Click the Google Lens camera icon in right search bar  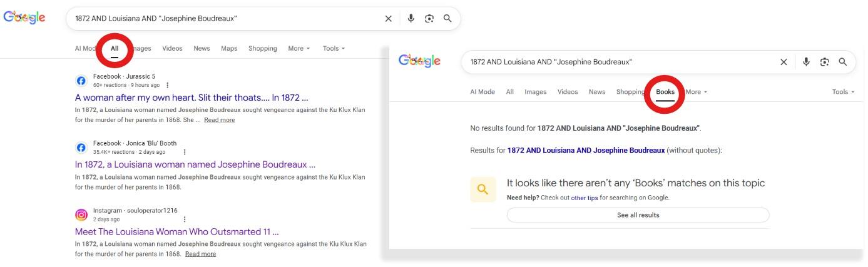tap(824, 62)
